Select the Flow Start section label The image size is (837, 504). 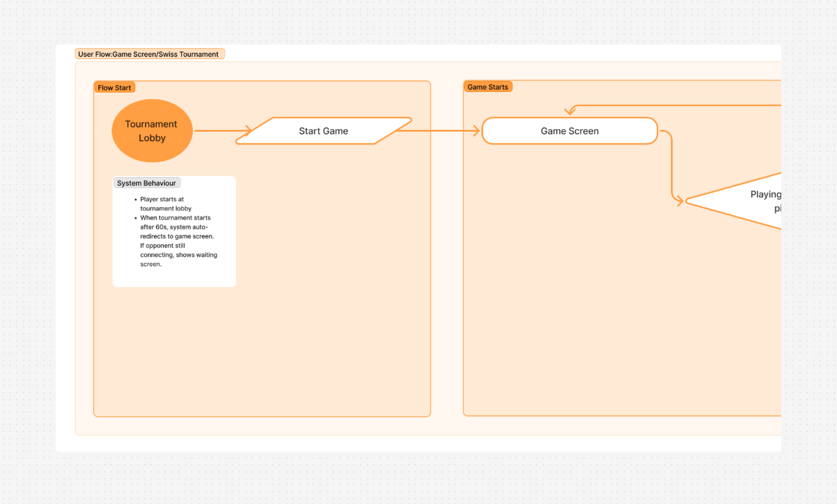tap(114, 87)
